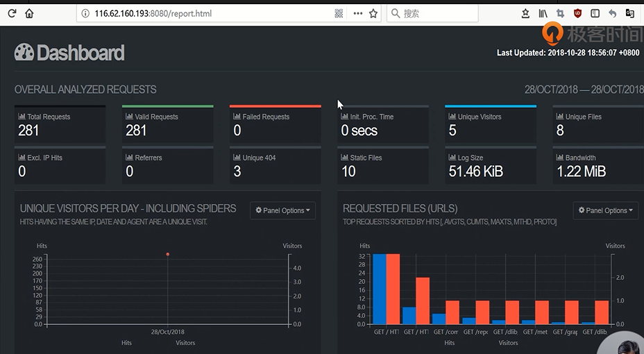The height and width of the screenshot is (354, 644).
Task: Click the Unique Visitors value 5
Action: coord(452,130)
